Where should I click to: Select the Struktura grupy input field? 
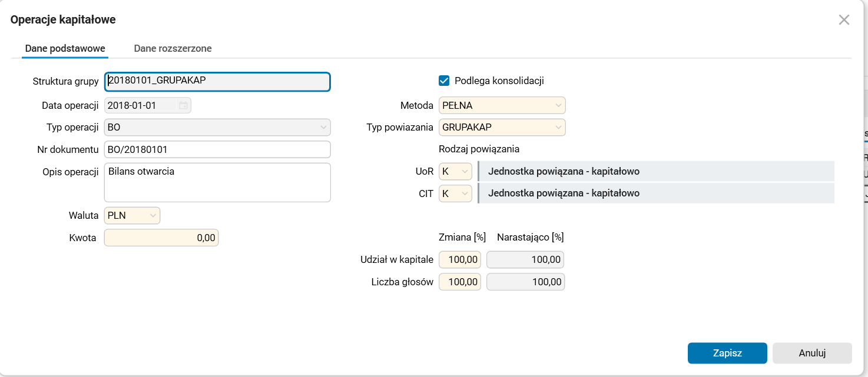pyautogui.click(x=217, y=82)
